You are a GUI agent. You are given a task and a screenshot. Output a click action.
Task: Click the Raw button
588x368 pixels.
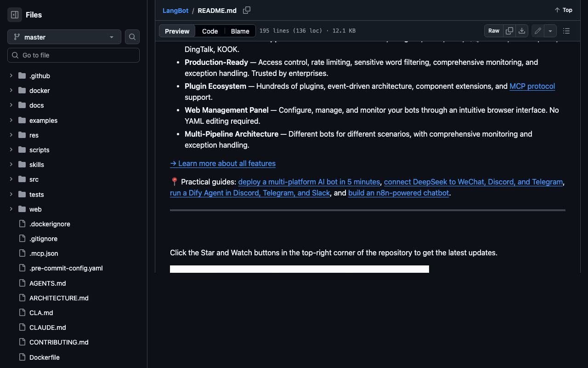pyautogui.click(x=494, y=31)
